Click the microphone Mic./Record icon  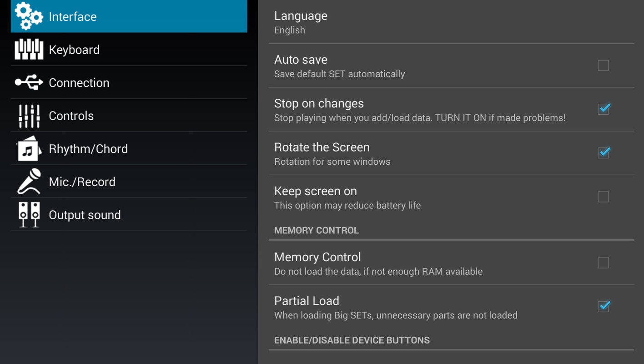29,182
